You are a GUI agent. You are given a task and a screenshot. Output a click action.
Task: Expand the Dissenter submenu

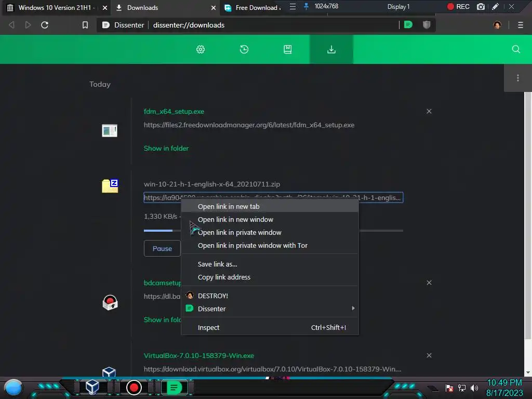pyautogui.click(x=270, y=309)
